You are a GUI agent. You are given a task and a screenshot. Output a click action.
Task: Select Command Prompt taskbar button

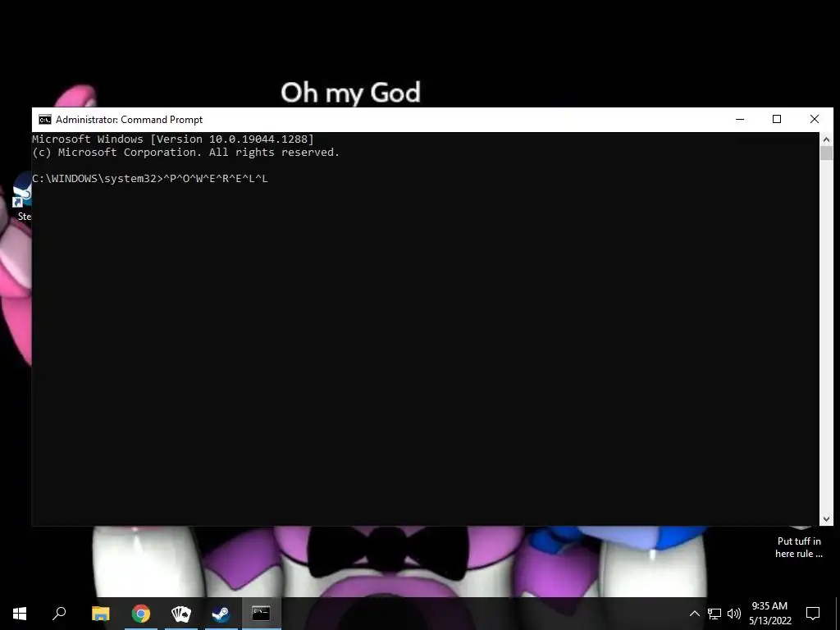pyautogui.click(x=262, y=614)
